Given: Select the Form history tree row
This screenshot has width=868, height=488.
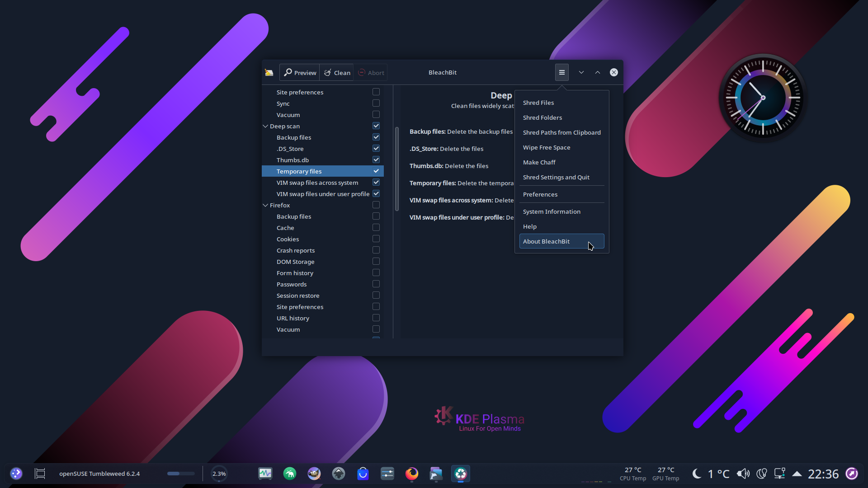Looking at the screenshot, I should (323, 273).
